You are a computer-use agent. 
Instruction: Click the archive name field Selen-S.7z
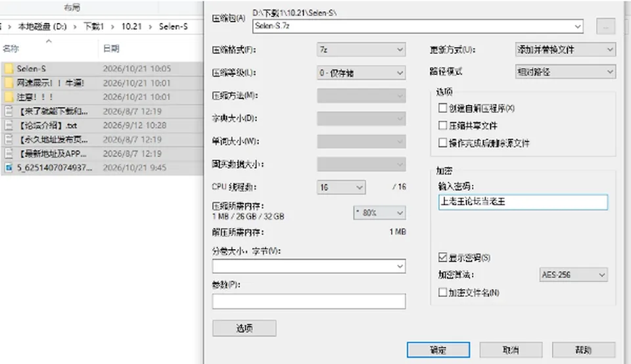coord(418,26)
